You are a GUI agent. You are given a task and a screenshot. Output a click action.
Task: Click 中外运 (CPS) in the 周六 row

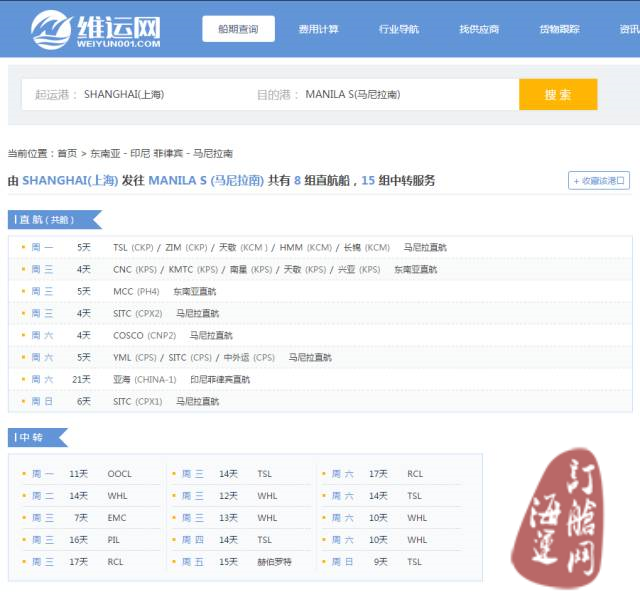pyautogui.click(x=249, y=358)
